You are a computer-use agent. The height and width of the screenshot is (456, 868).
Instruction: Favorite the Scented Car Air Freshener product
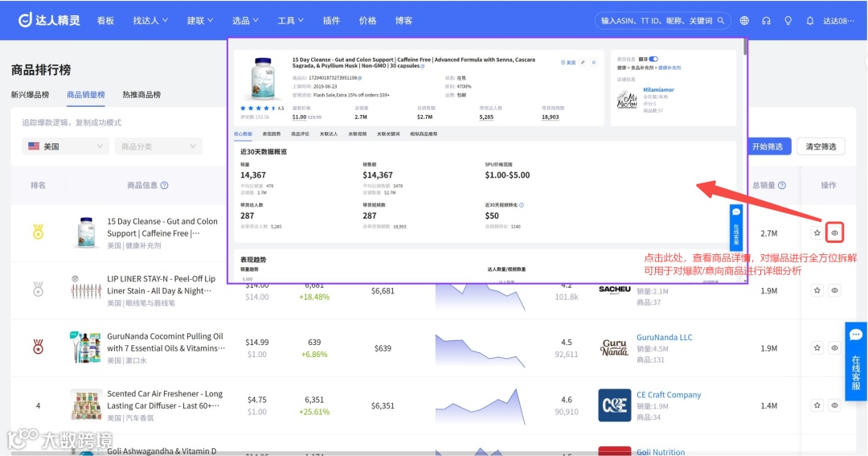[817, 405]
